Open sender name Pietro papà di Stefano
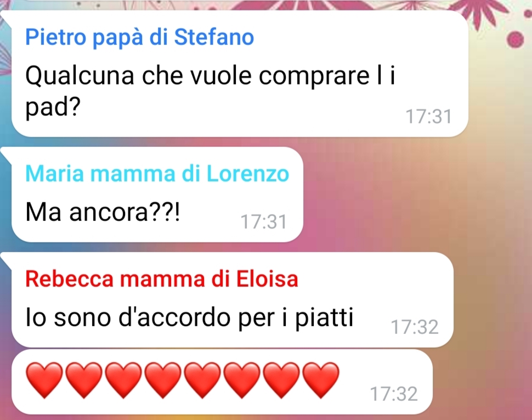Viewport: 532px width, 420px height. point(139,37)
